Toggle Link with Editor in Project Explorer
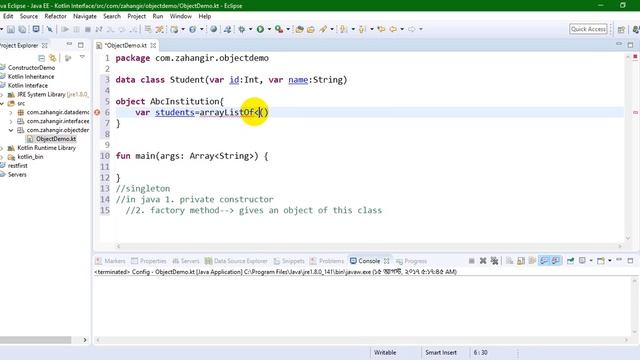This screenshot has height=360, width=640. [52, 58]
